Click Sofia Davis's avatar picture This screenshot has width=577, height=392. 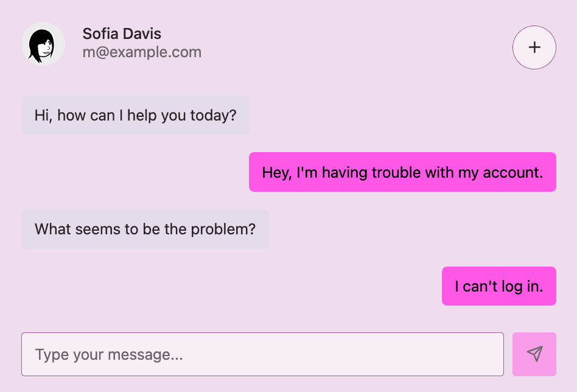[43, 44]
